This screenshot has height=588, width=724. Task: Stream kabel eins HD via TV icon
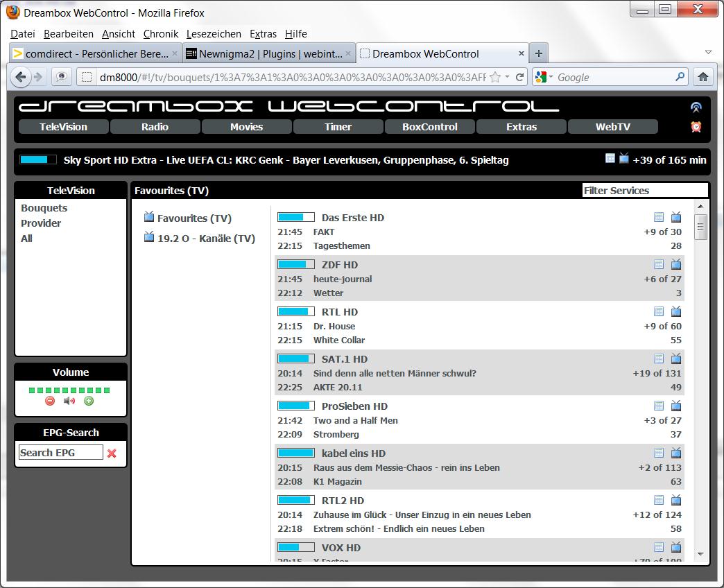(x=676, y=453)
